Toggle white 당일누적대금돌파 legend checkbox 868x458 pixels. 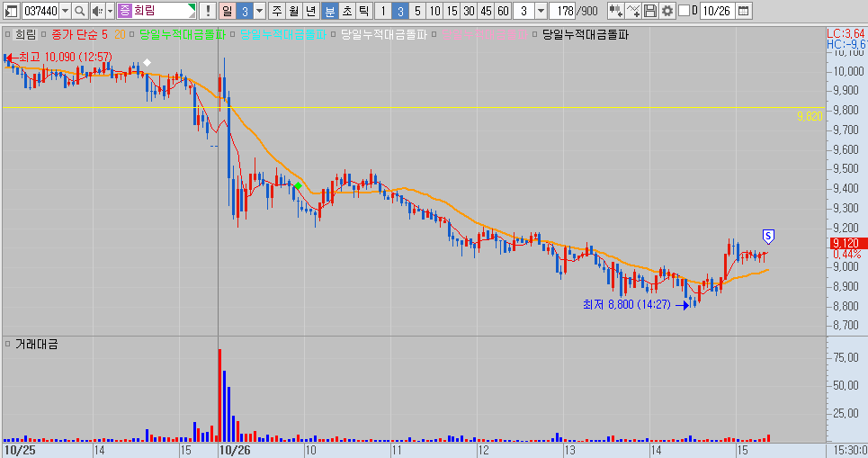tap(333, 34)
